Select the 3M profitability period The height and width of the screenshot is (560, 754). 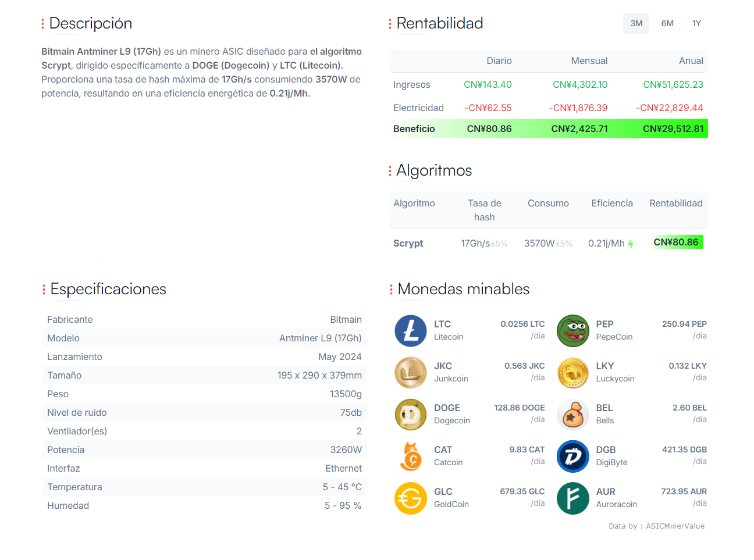(636, 23)
